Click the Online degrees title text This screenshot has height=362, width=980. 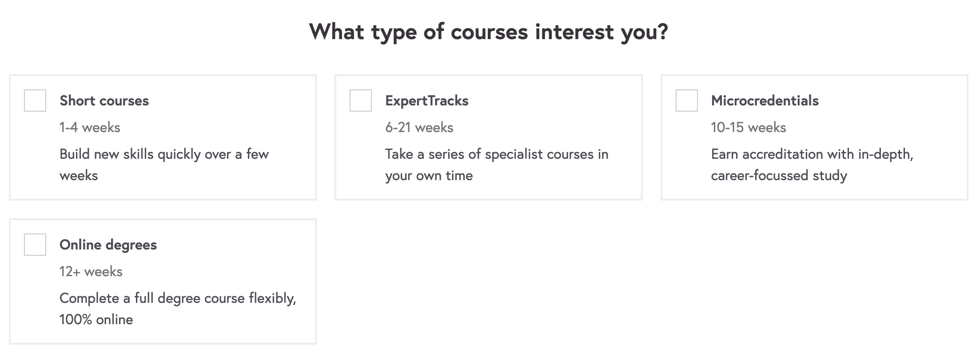pyautogui.click(x=108, y=245)
